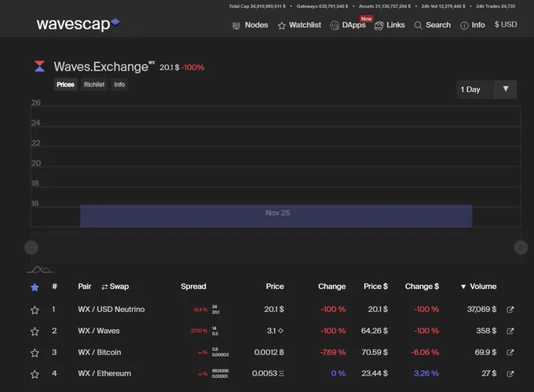Image resolution: width=534 pixels, height=392 pixels.
Task: Sort table by Change column
Action: coord(331,287)
